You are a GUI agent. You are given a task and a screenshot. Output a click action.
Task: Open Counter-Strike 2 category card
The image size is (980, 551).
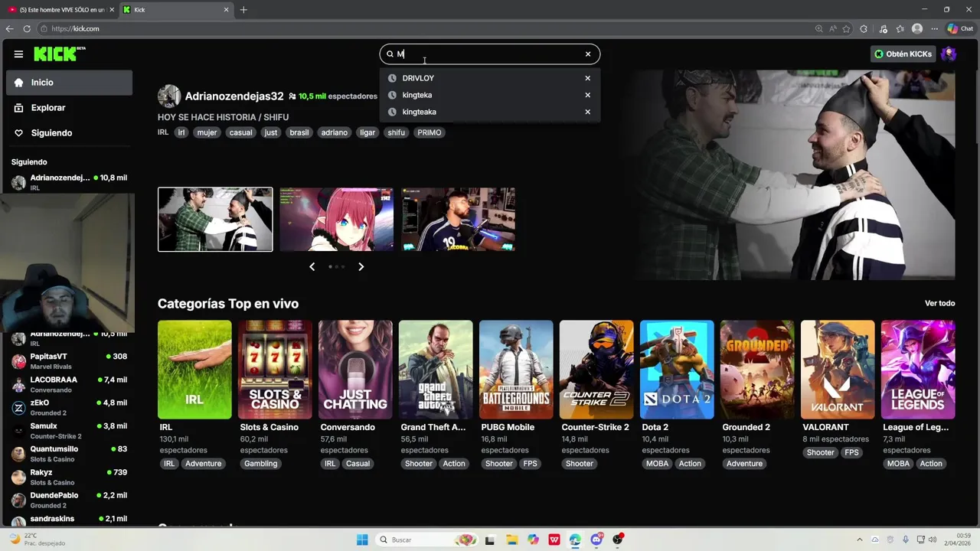coord(596,370)
